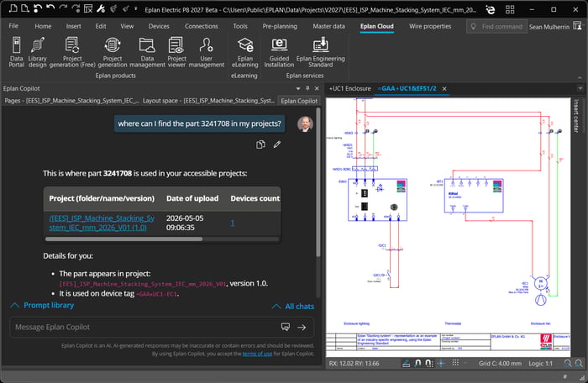
Task: Open Project viewer in ribbon
Action: (176, 52)
